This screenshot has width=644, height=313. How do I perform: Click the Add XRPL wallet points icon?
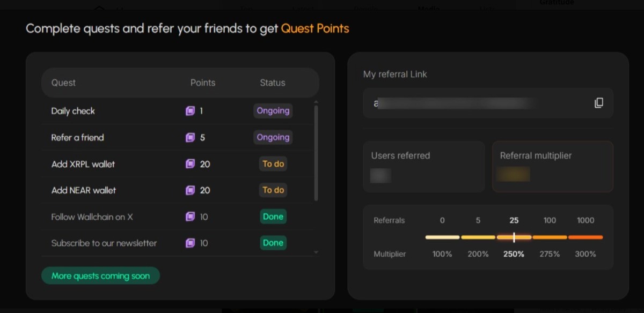[x=190, y=164]
